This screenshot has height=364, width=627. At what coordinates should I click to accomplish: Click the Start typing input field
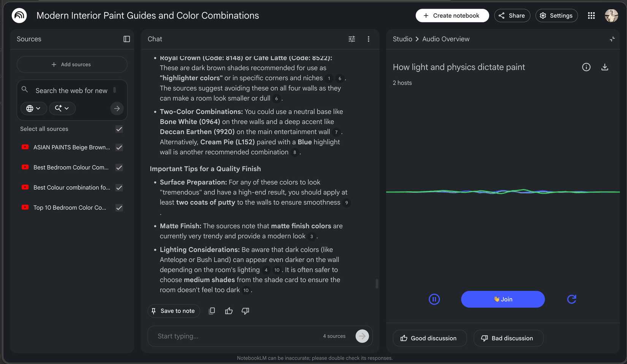click(x=236, y=336)
